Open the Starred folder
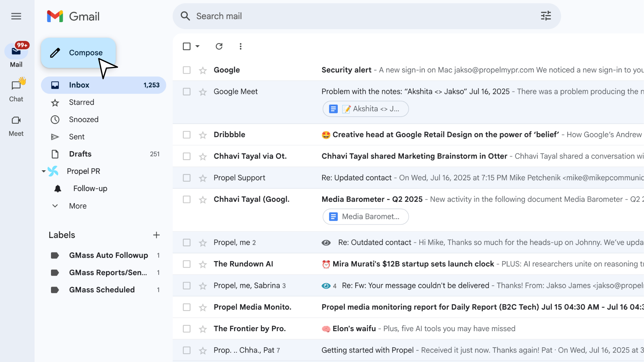644x362 pixels. (x=104, y=102)
